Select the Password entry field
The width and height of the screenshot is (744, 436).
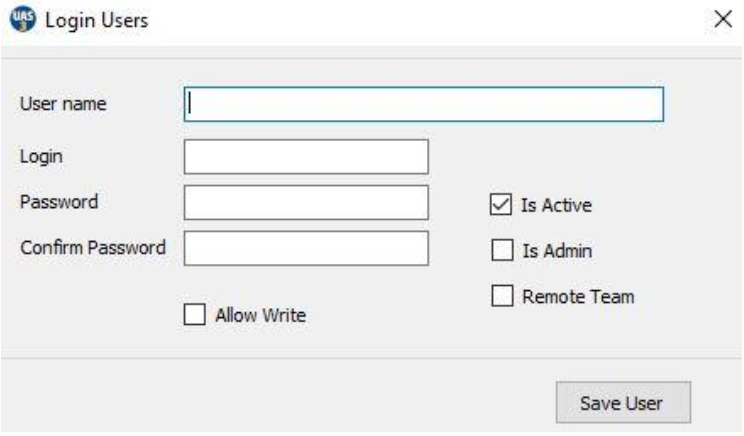click(306, 202)
